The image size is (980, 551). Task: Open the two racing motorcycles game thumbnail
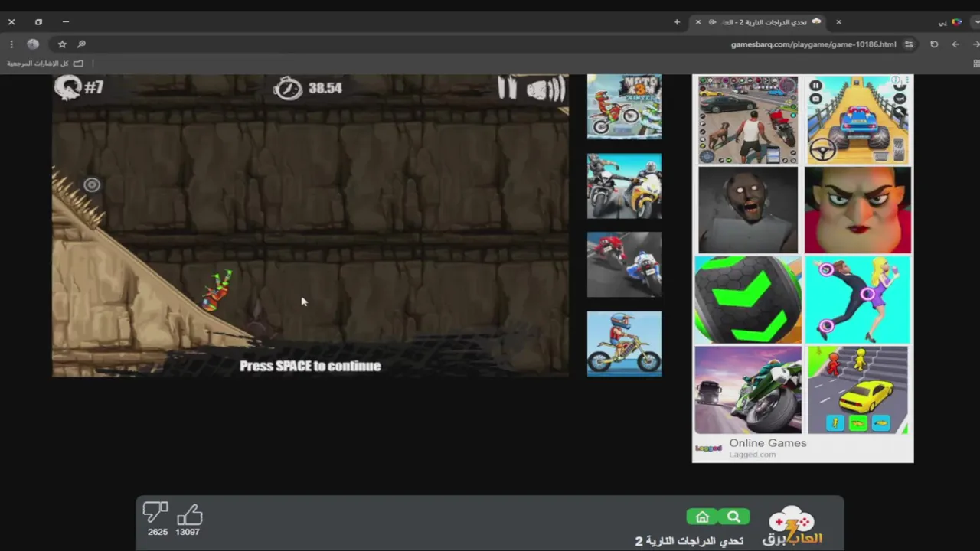click(624, 186)
